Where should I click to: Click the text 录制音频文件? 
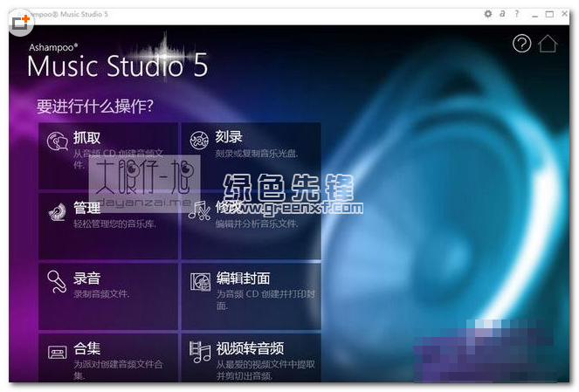tap(101, 294)
